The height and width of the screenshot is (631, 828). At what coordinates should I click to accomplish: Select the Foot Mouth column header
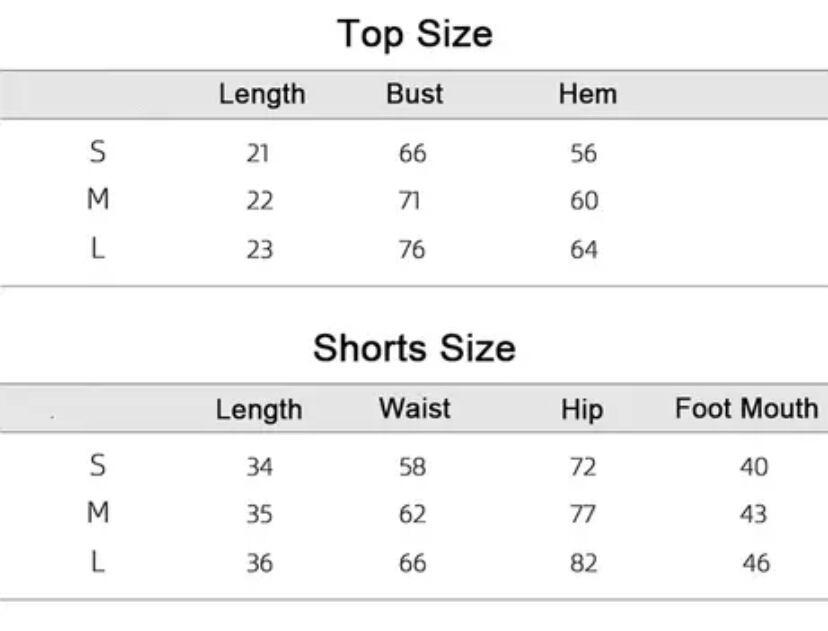746,409
